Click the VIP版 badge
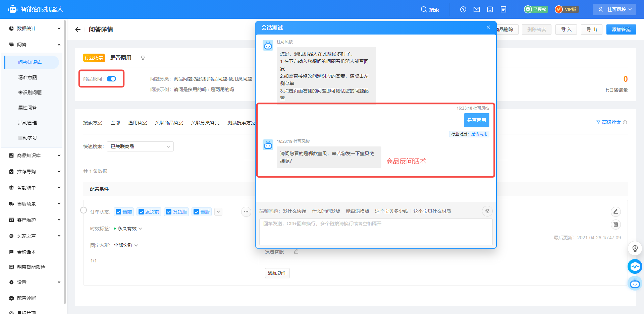 click(566, 9)
